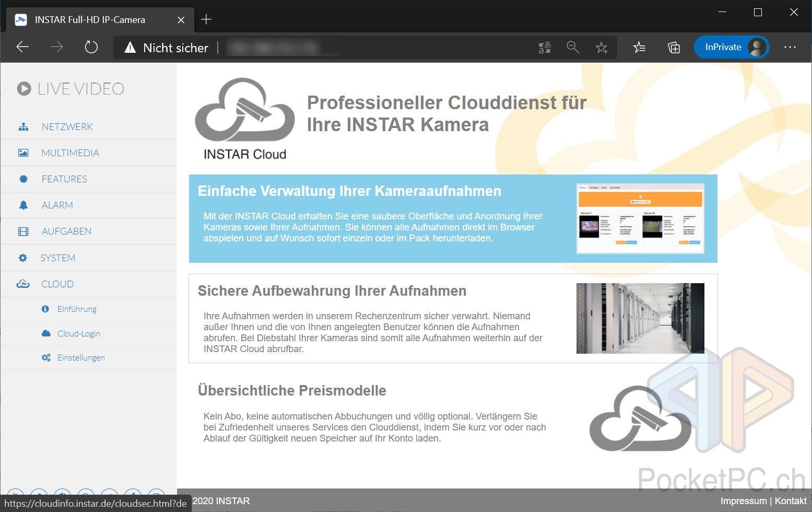Click the blurred address bar URL field
Image resolution: width=812 pixels, height=512 pixels.
[282, 48]
